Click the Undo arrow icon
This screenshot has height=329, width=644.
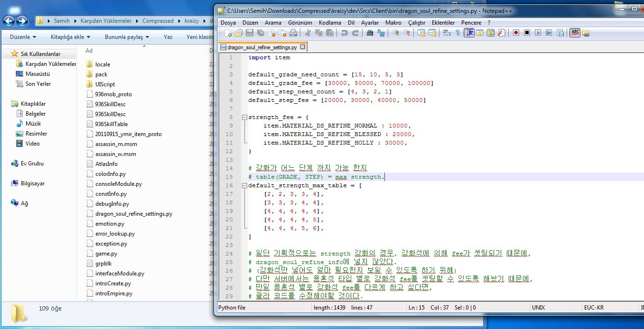point(345,33)
